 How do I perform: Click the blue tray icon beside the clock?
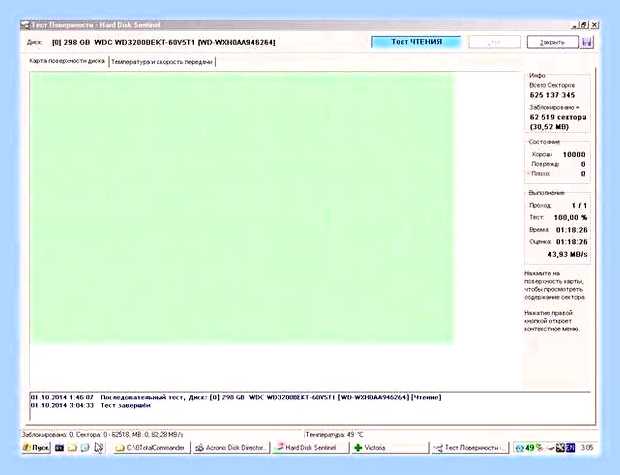(x=570, y=448)
